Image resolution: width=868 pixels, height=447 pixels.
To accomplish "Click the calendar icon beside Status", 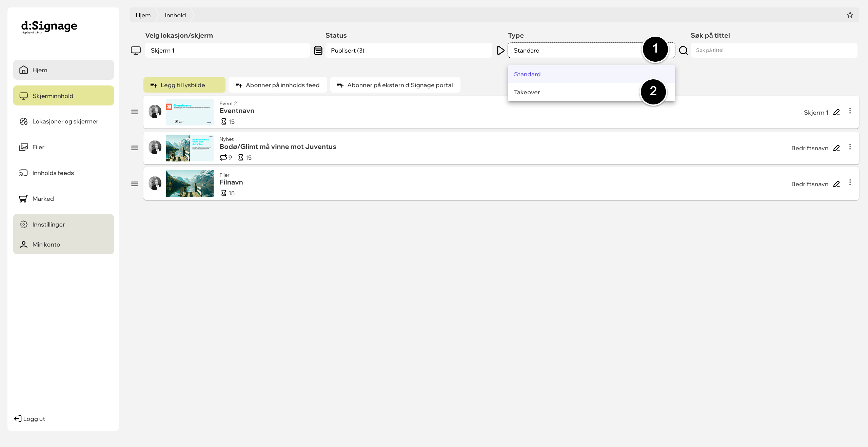I will (318, 51).
